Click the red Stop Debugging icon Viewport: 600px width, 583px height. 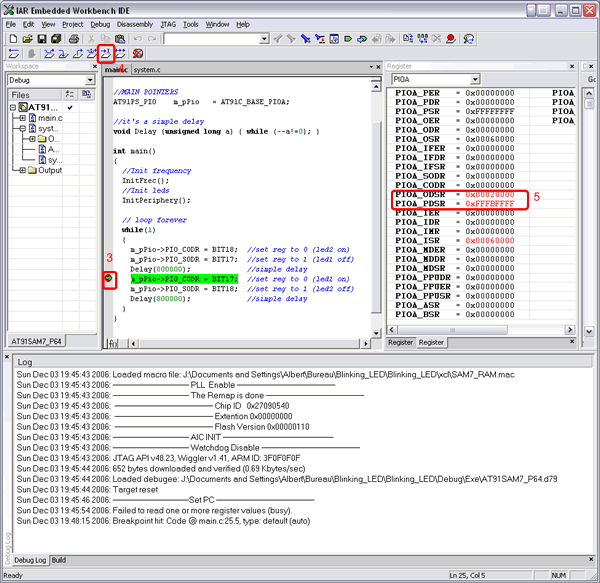click(137, 53)
